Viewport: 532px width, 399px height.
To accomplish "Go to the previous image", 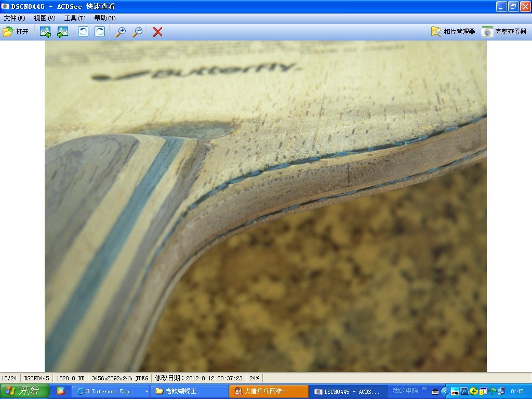I will [45, 32].
